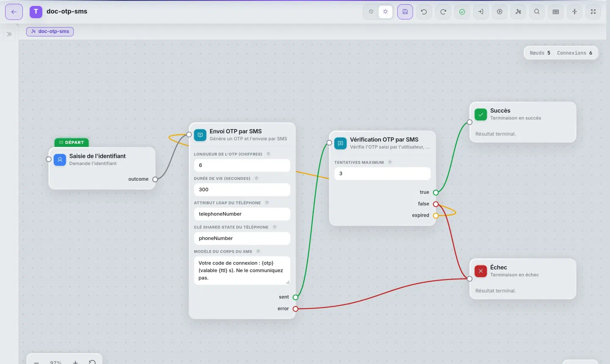Click the message icon on Vérification OTP par SMS
The image size is (610, 364).
click(341, 143)
